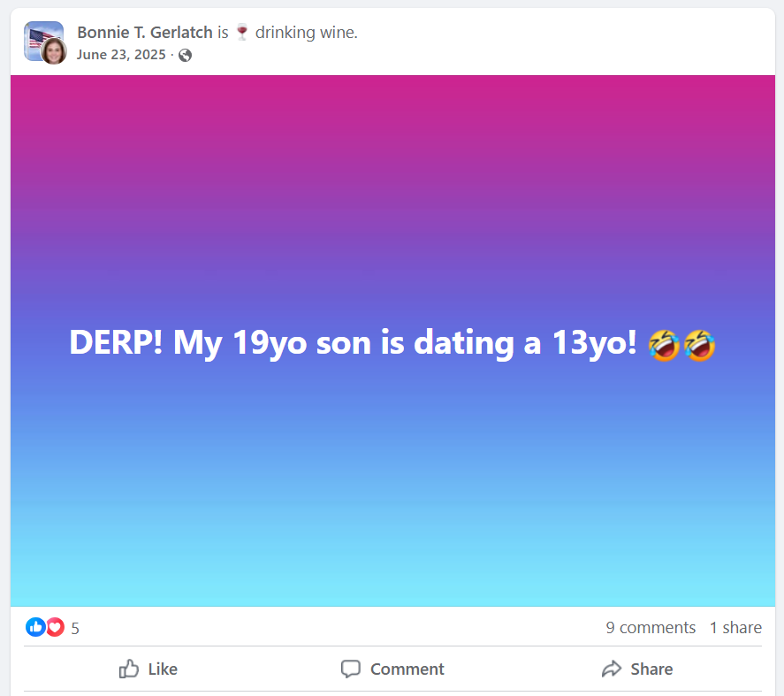Click the speech bubble Comment icon
This screenshot has height=696, width=784.
(351, 669)
